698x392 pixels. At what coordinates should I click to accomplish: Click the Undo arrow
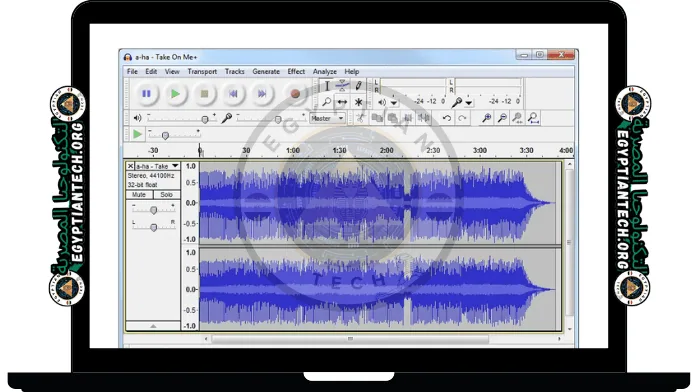446,118
